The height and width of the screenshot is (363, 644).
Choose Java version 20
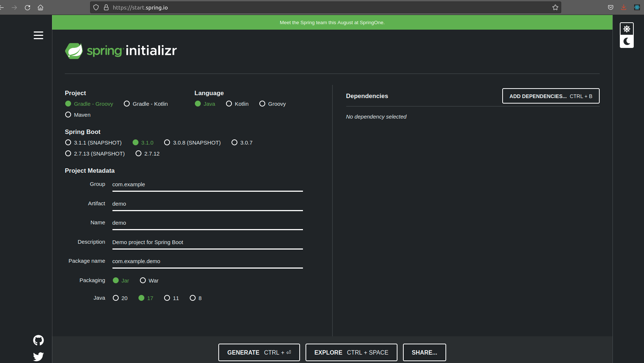pyautogui.click(x=120, y=298)
